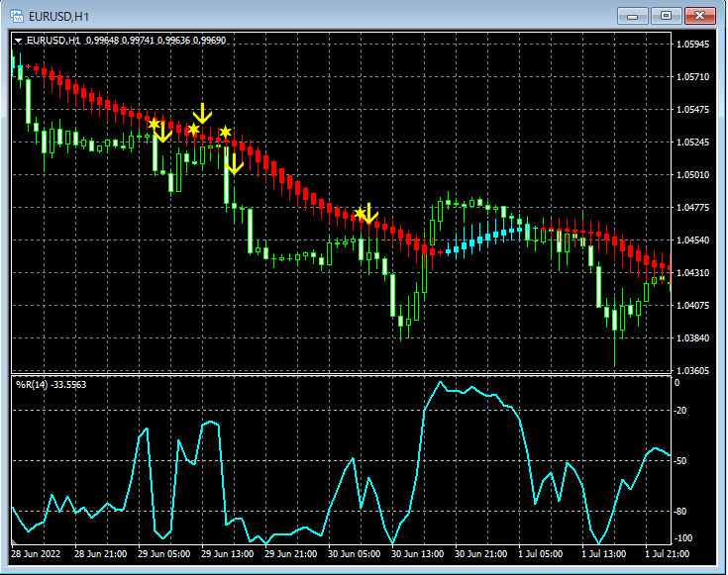Click price level 1.04075 on scale
This screenshot has width=728, height=575.
(x=693, y=306)
